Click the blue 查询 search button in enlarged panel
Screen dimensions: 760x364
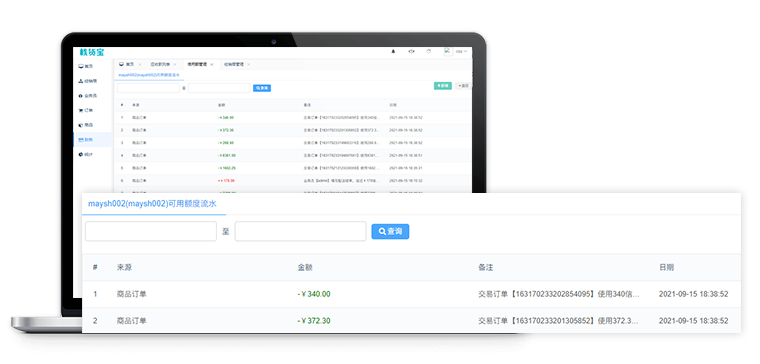pyautogui.click(x=390, y=231)
